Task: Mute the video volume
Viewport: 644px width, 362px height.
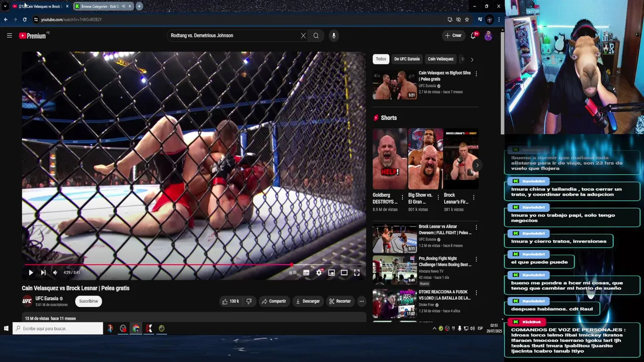Action: [55, 273]
